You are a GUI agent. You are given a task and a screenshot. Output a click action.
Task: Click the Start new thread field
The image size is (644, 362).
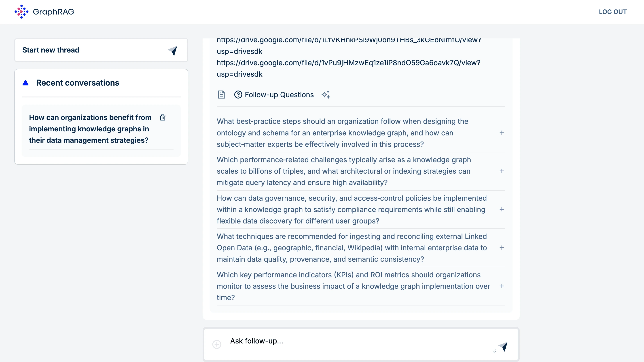click(90, 50)
